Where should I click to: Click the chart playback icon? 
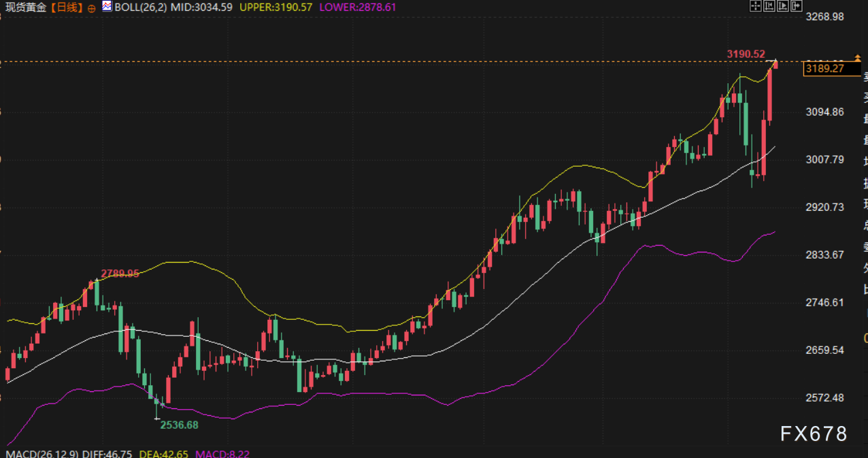782,6
